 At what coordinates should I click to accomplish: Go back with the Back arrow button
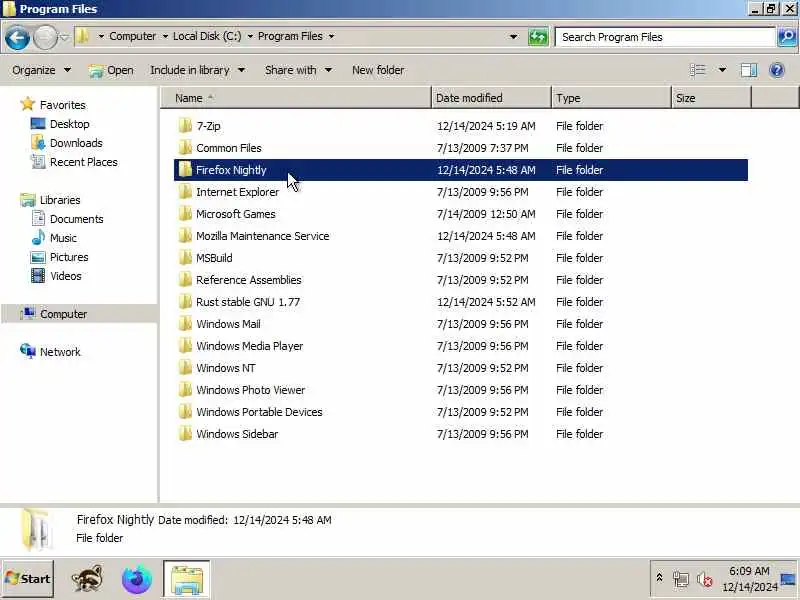17,38
